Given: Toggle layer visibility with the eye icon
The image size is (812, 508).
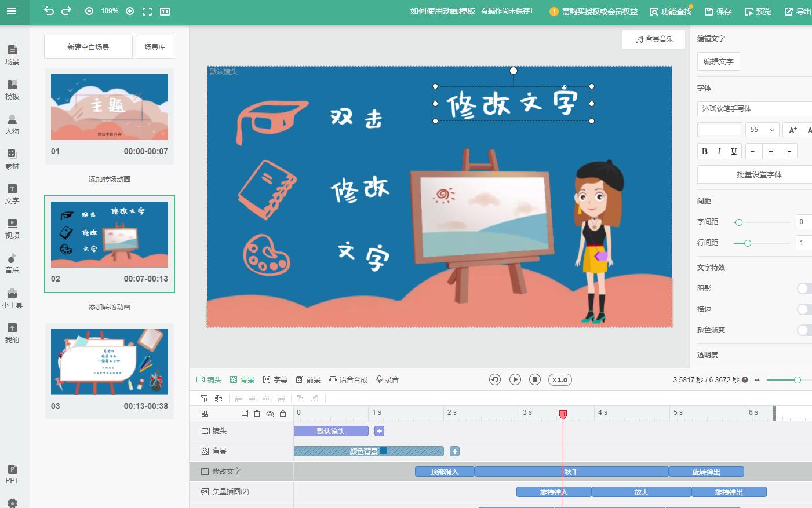Looking at the screenshot, I should [271, 414].
